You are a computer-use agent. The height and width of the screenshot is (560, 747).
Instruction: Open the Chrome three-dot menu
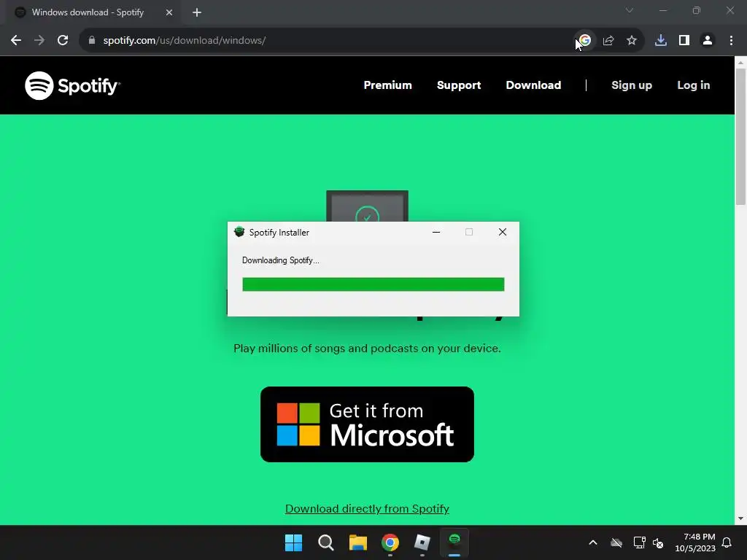tap(731, 41)
